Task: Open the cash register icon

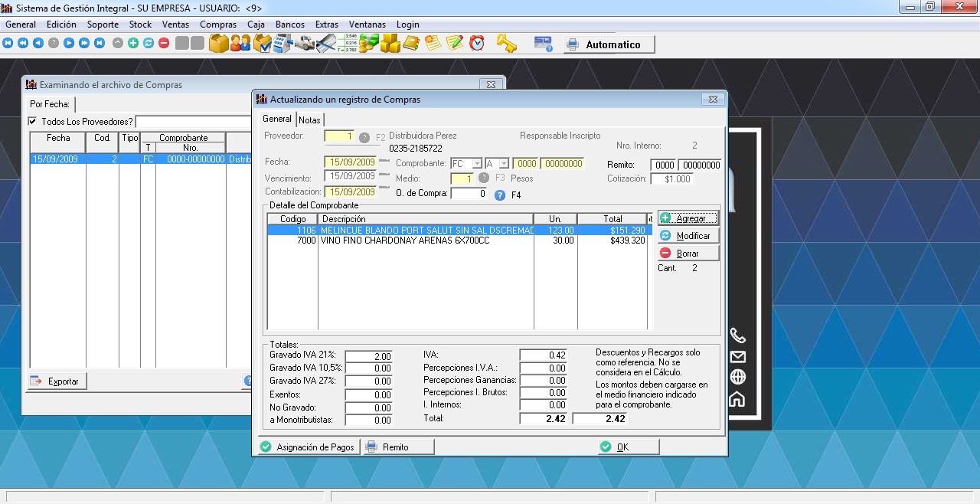Action: click(x=283, y=44)
